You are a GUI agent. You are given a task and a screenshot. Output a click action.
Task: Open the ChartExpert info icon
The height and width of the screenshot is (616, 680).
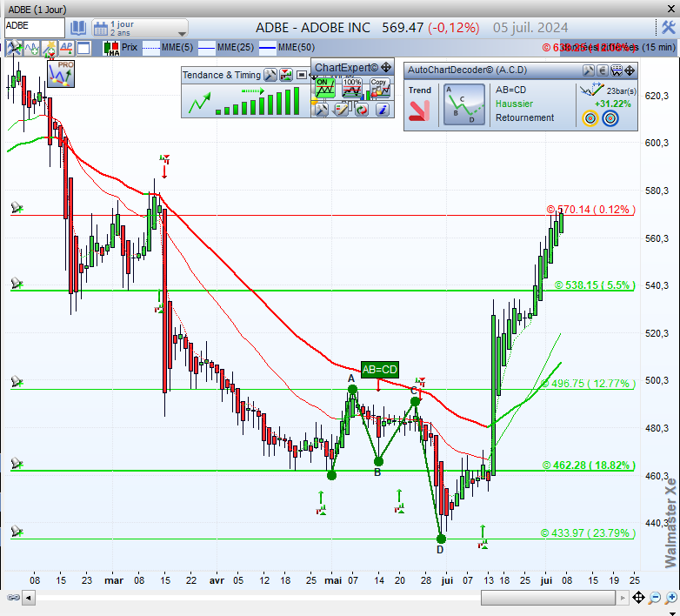coord(382,110)
